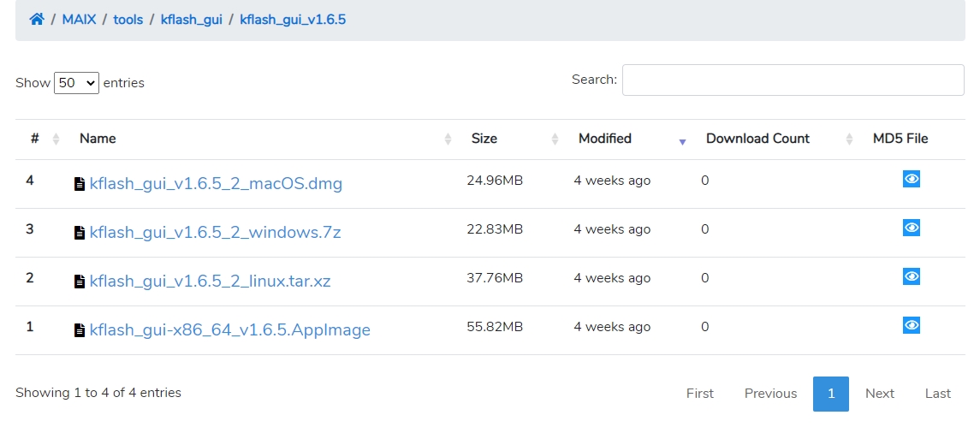Screen dimensions: 980x427
Task: Download kflash_gui_v1.6.5_2_linux.tar.xz
Action: (210, 282)
